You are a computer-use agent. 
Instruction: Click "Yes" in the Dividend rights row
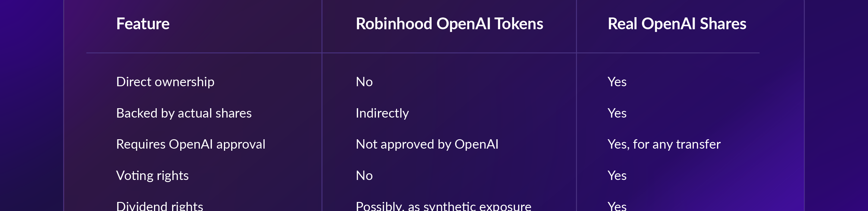[617, 206]
